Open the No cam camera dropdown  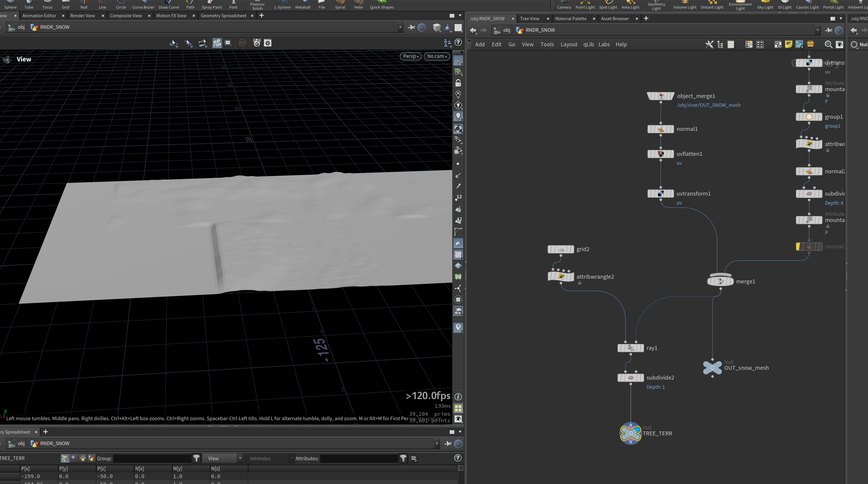tap(437, 56)
